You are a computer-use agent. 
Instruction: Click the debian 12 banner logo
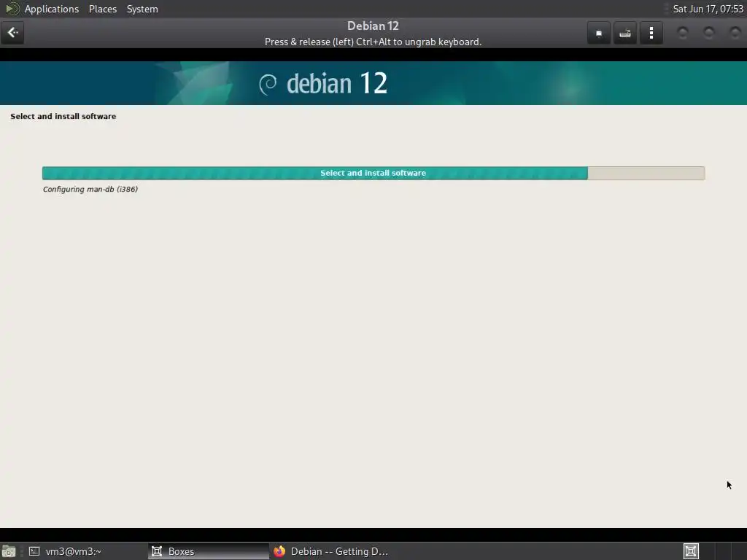(323, 84)
